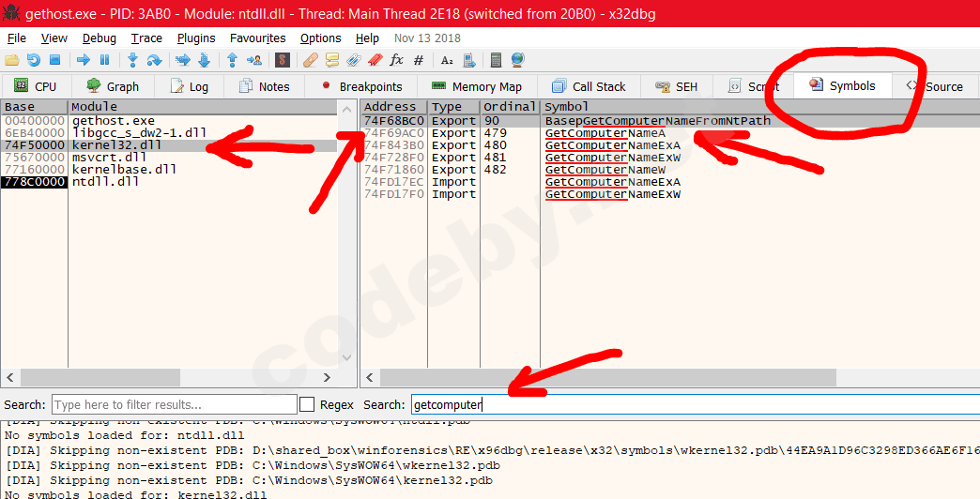Image resolution: width=980 pixels, height=499 pixels.
Task: Click the Symbol column header
Action: pos(760,107)
